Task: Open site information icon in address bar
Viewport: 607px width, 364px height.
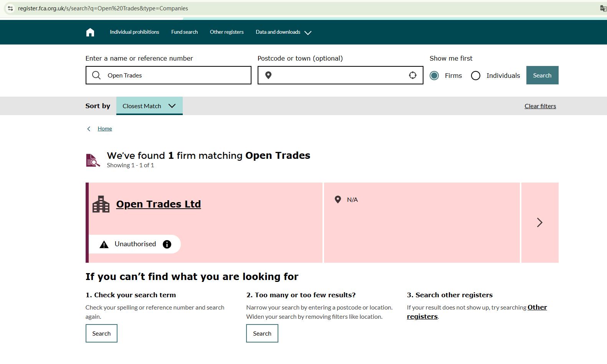Action: pos(10,8)
